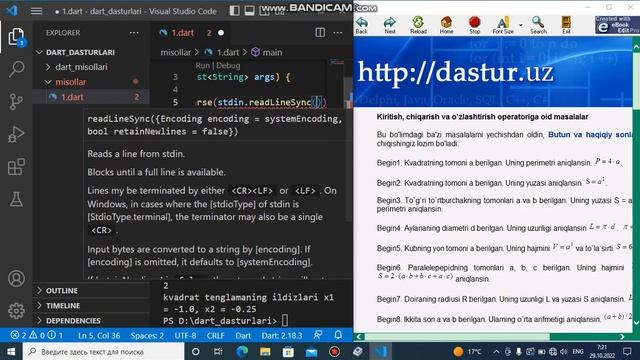Open the editor more actions ellipsis

(x=338, y=33)
